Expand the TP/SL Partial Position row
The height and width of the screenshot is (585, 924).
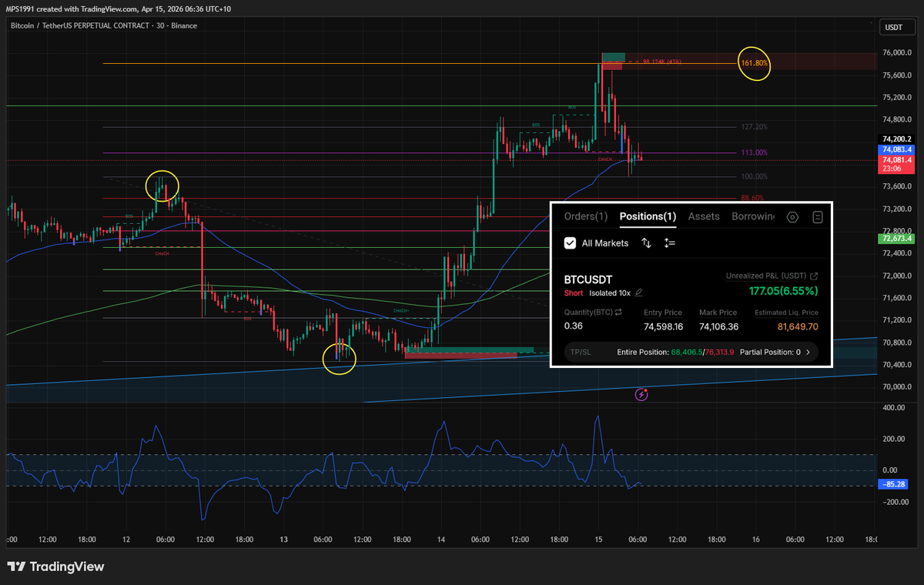point(809,352)
